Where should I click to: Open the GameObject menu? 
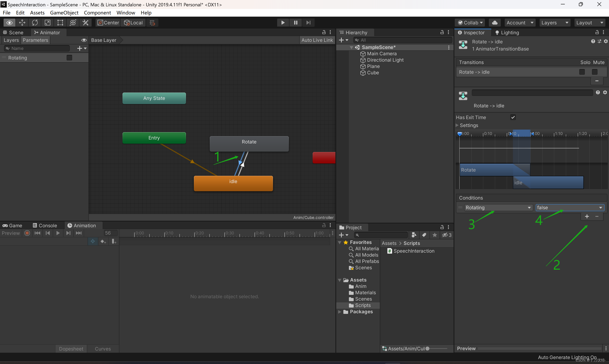[64, 12]
